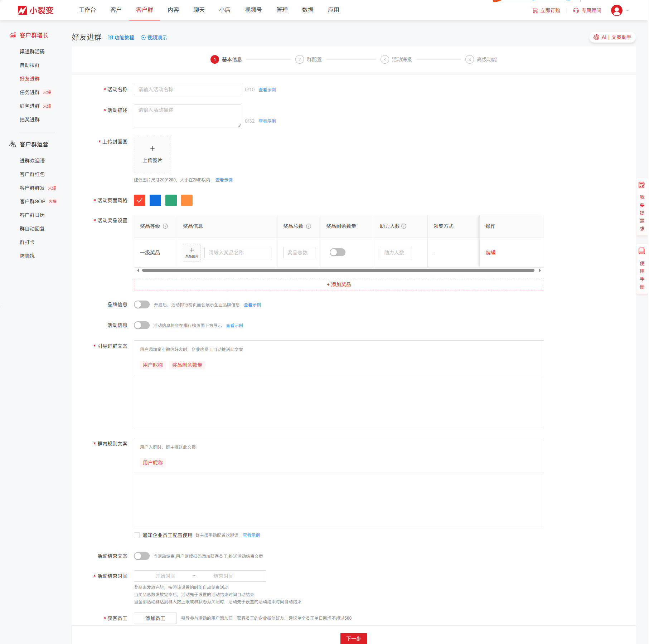The height and width of the screenshot is (644, 649).
Task: Click the 小裂变 logo icon
Action: pyautogui.click(x=23, y=10)
